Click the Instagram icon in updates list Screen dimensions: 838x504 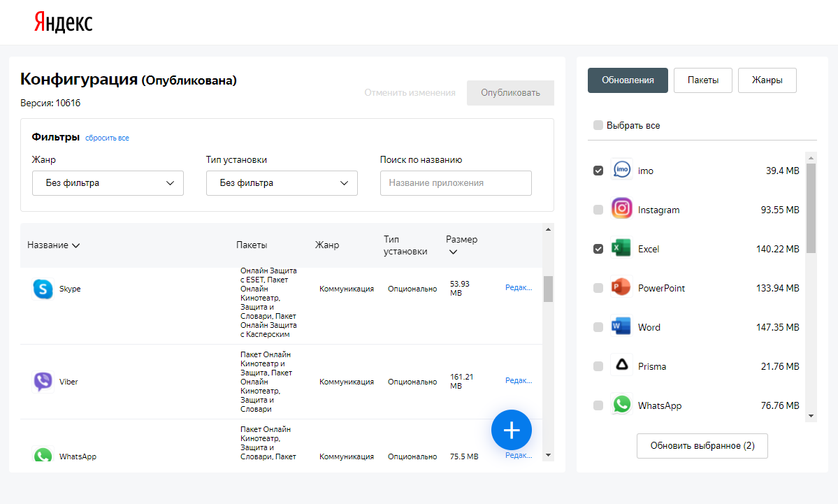coord(621,209)
